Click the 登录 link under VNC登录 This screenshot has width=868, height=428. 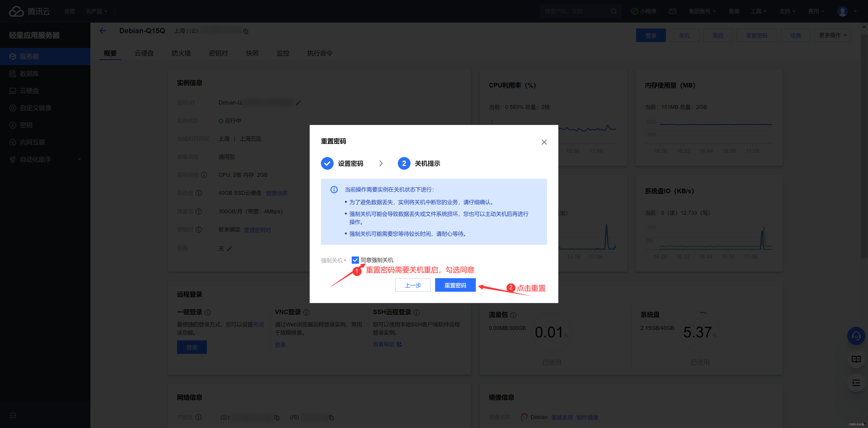click(x=280, y=345)
